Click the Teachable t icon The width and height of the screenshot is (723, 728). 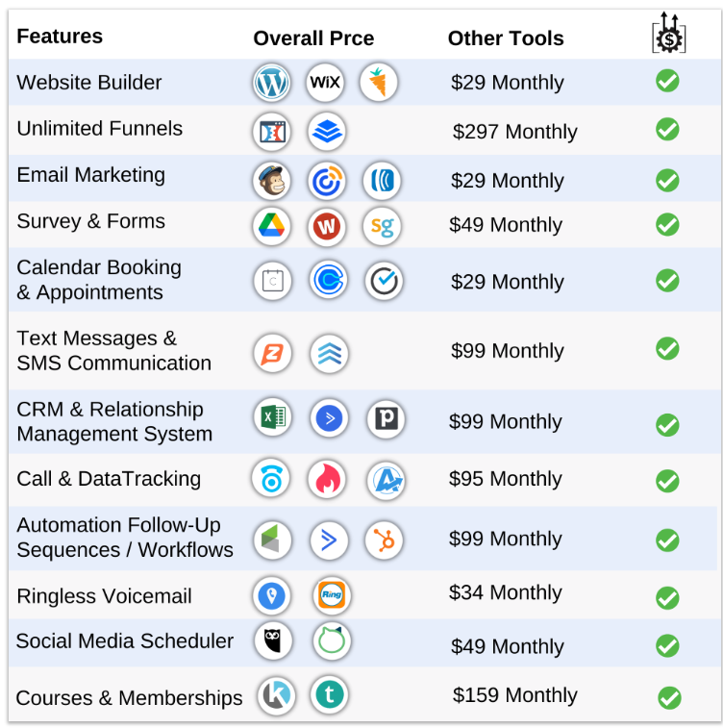[329, 695]
